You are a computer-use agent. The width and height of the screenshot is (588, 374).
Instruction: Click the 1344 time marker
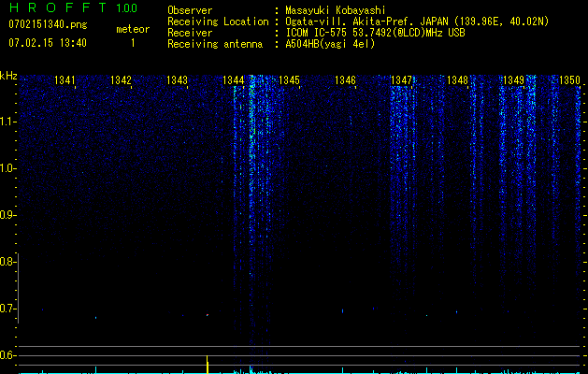[x=233, y=80]
